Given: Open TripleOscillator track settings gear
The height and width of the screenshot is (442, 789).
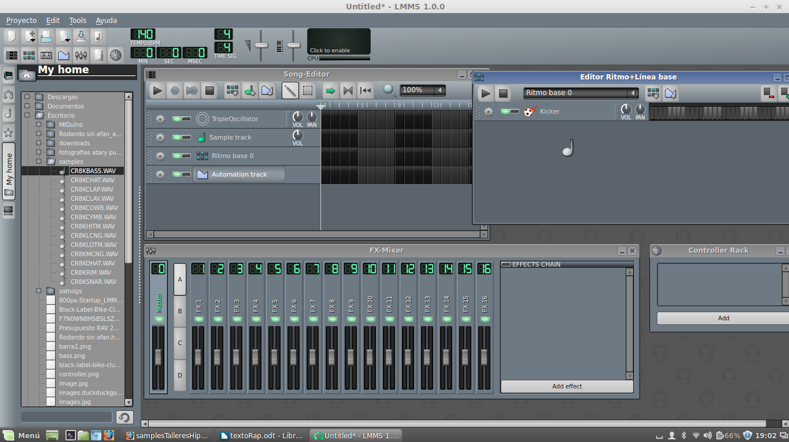Looking at the screenshot, I should (160, 119).
